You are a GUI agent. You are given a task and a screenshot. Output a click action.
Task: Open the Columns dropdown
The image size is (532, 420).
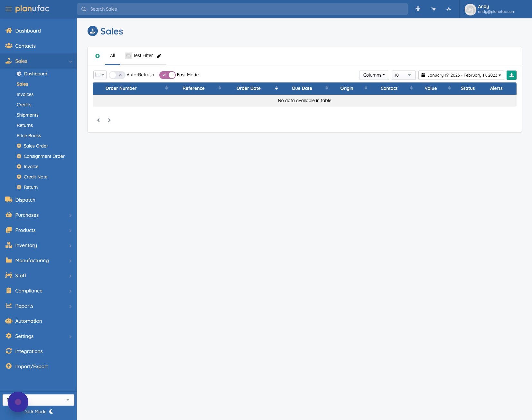[x=374, y=75]
